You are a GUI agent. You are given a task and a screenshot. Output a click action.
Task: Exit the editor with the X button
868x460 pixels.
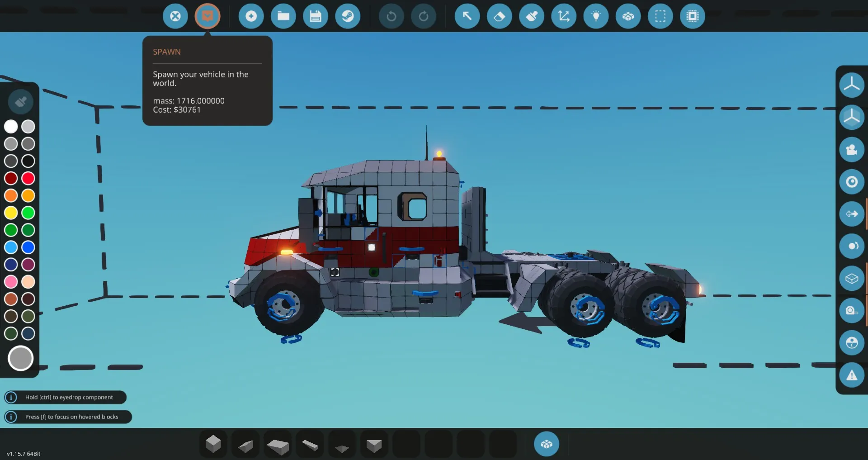tap(175, 16)
